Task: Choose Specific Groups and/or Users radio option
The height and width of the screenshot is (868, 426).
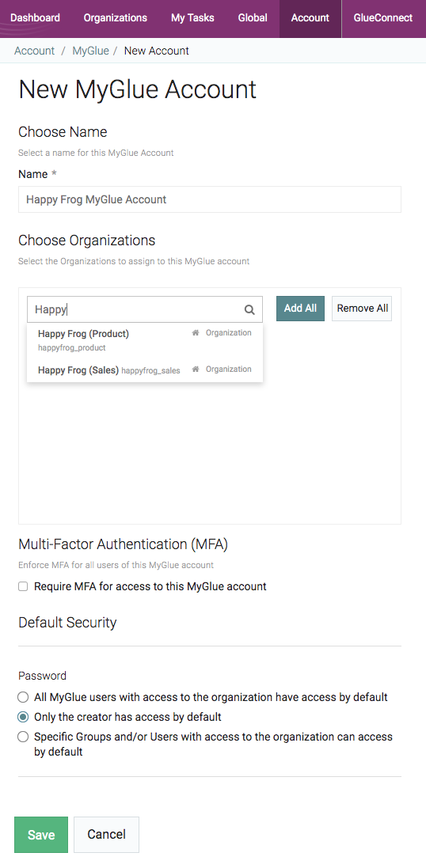Action: point(23,737)
